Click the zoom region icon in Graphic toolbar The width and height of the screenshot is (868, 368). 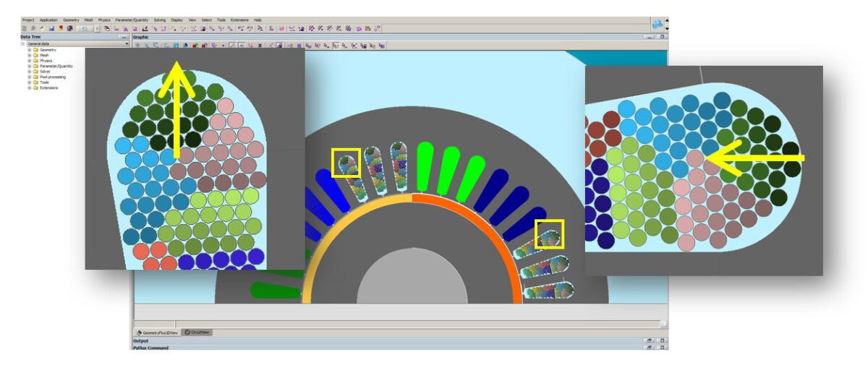(x=156, y=45)
